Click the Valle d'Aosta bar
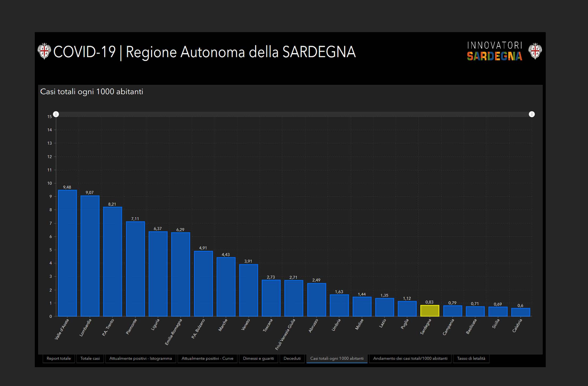 pos(67,253)
